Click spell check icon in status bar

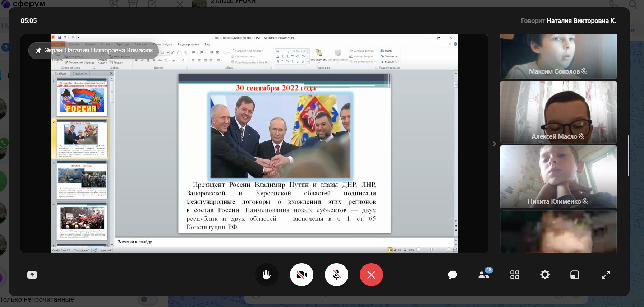(95, 250)
